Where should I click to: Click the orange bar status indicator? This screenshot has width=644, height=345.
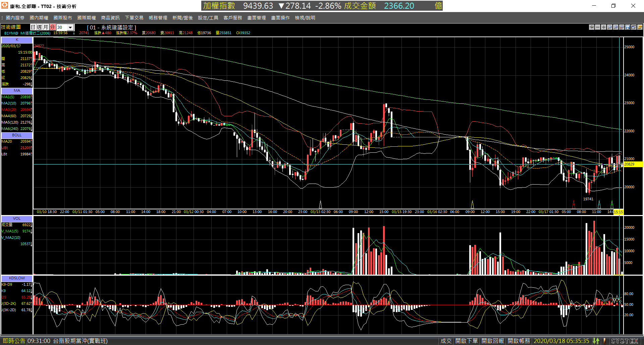604,341
